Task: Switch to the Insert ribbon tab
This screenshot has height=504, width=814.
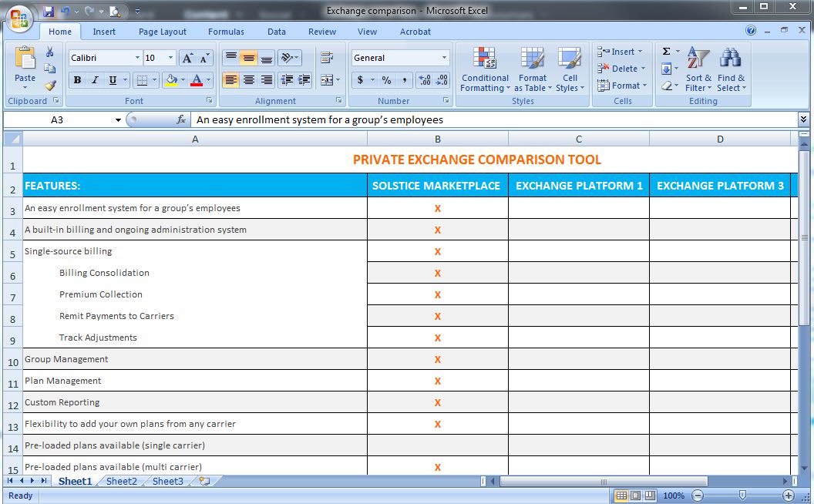Action: 104,32
